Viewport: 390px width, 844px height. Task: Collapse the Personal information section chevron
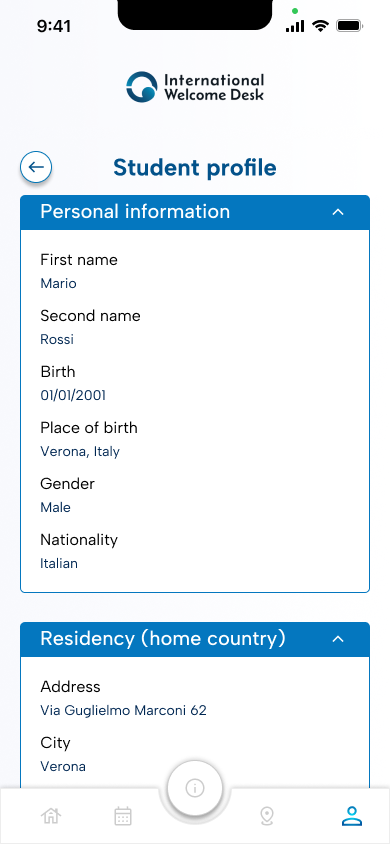[338, 212]
